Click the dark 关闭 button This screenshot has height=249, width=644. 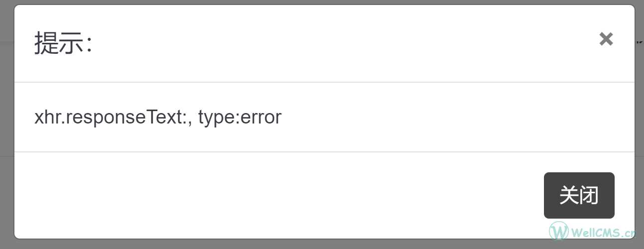(579, 195)
